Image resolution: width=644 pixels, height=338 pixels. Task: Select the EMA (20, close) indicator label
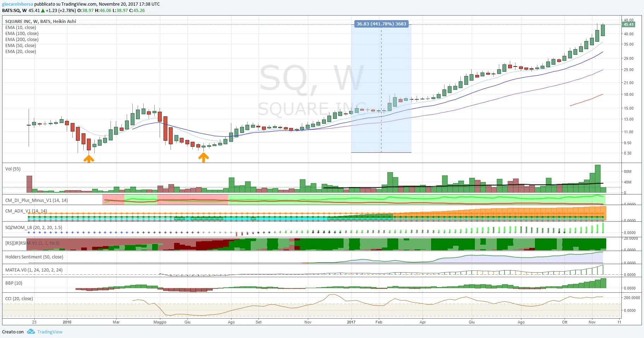(x=20, y=52)
